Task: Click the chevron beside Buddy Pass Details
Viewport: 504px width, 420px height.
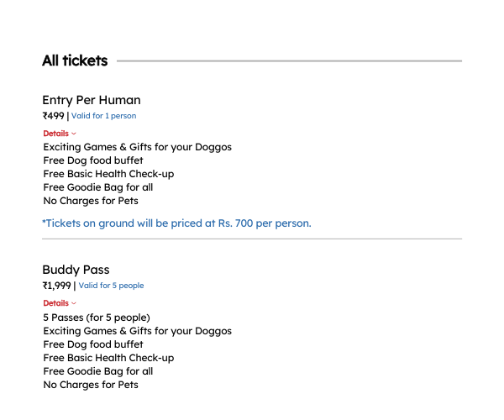Action: click(x=74, y=303)
